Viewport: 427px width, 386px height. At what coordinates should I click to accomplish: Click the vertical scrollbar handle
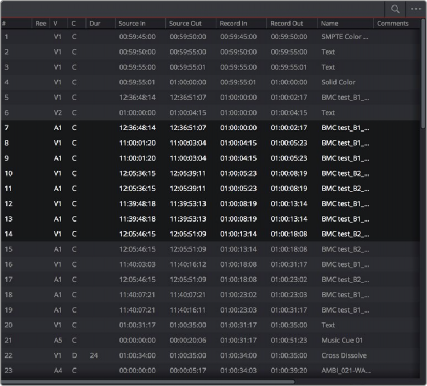click(x=423, y=72)
